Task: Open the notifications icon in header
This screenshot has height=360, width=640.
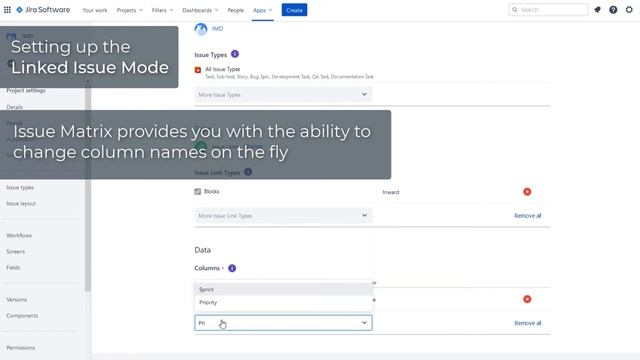Action: (598, 10)
